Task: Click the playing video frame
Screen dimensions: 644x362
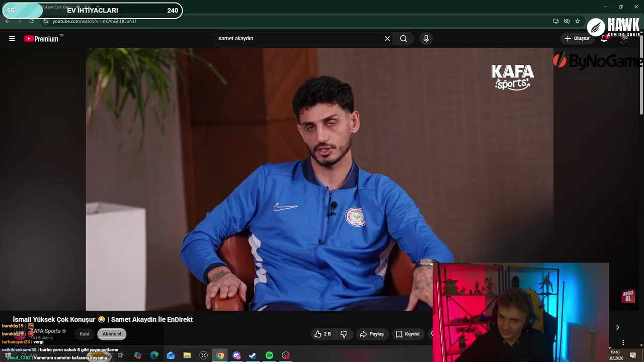Action: click(319, 179)
